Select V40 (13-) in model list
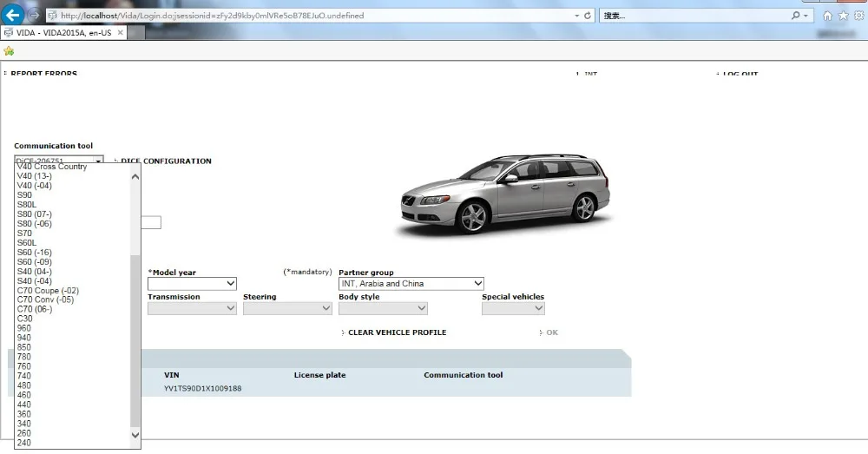Image resolution: width=868 pixels, height=454 pixels. pos(35,176)
